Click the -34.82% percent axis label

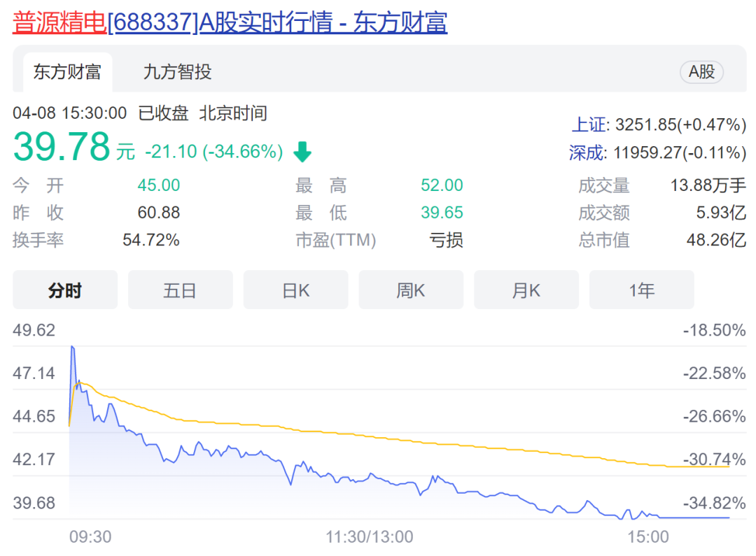[715, 503]
